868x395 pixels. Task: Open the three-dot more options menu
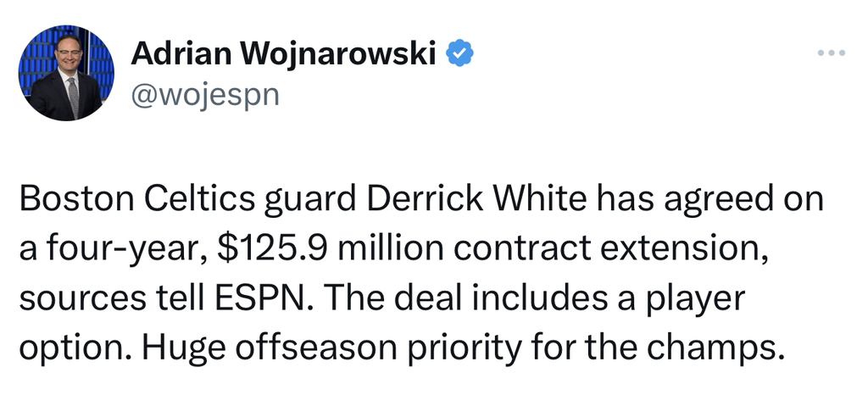coord(832,53)
